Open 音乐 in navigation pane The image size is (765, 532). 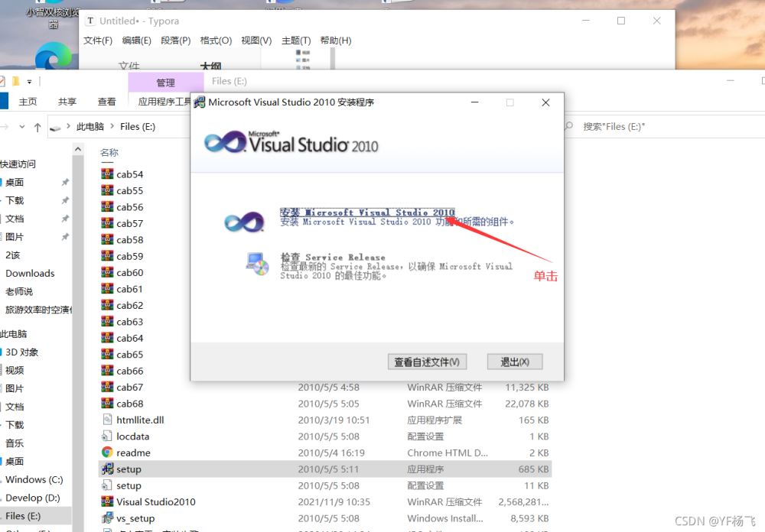tap(15, 443)
